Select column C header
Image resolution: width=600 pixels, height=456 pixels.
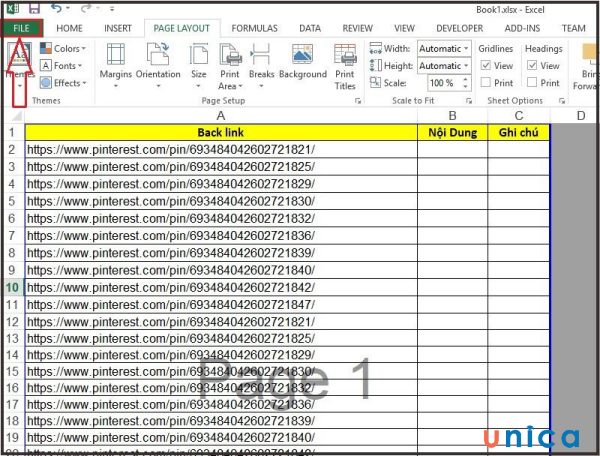coord(518,116)
